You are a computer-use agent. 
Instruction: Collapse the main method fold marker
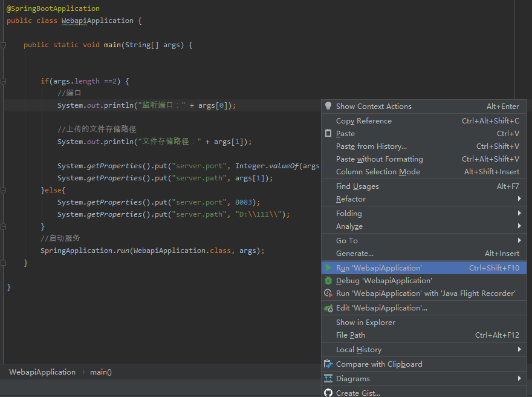pos(4,45)
